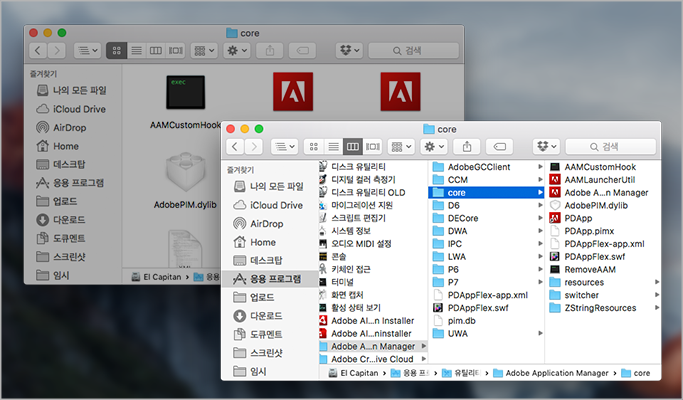Switch background window to cover flow view
The height and width of the screenshot is (400, 683).
click(x=176, y=51)
